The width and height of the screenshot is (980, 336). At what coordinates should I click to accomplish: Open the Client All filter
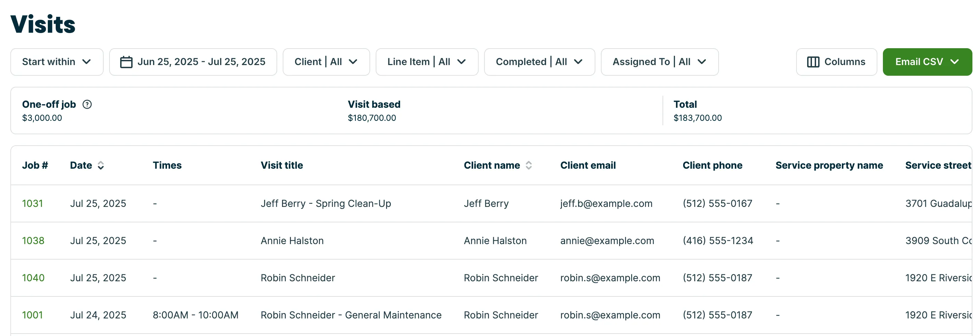click(326, 62)
